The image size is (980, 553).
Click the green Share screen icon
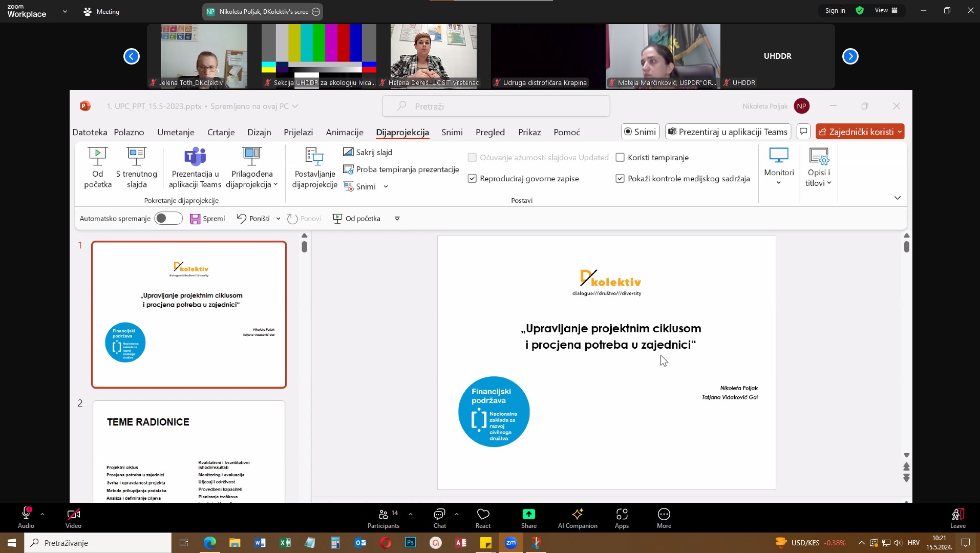pos(528,515)
